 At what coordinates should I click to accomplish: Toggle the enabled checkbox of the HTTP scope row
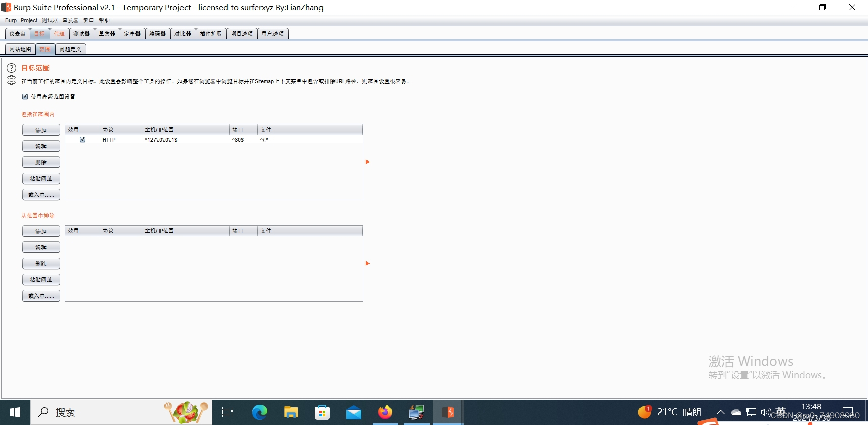coord(82,139)
